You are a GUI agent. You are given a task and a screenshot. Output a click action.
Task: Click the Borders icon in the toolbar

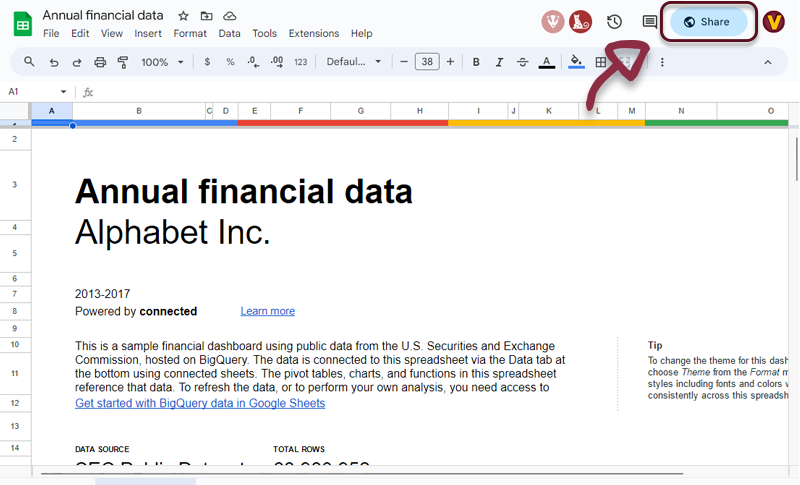[x=601, y=62]
